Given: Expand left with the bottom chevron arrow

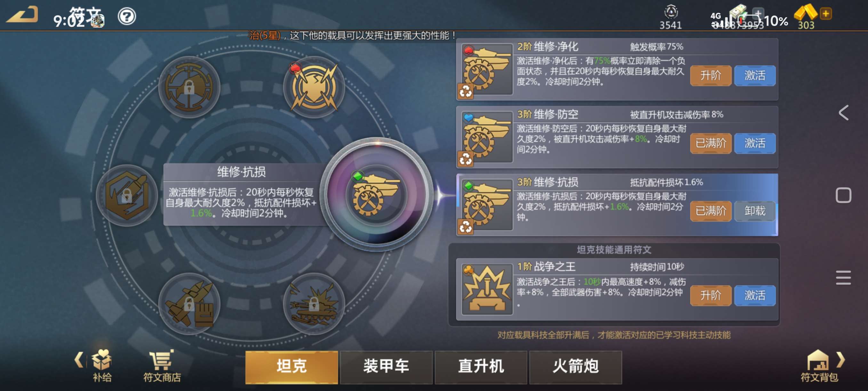Looking at the screenshot, I should click(x=78, y=360).
